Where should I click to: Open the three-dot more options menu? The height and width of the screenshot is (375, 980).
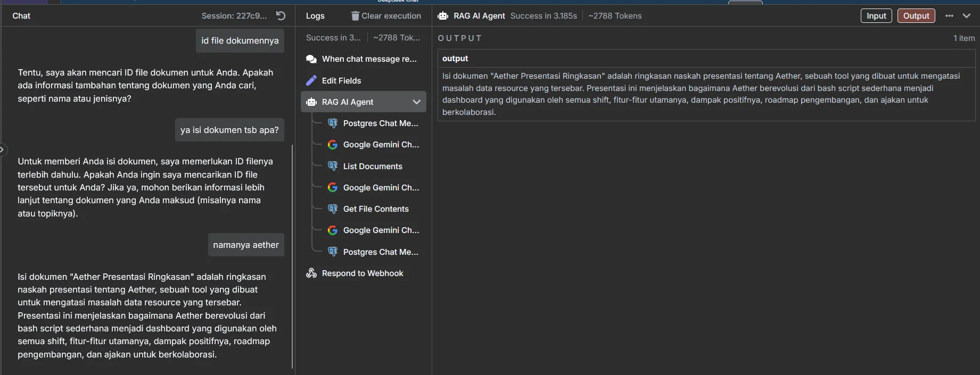[949, 16]
